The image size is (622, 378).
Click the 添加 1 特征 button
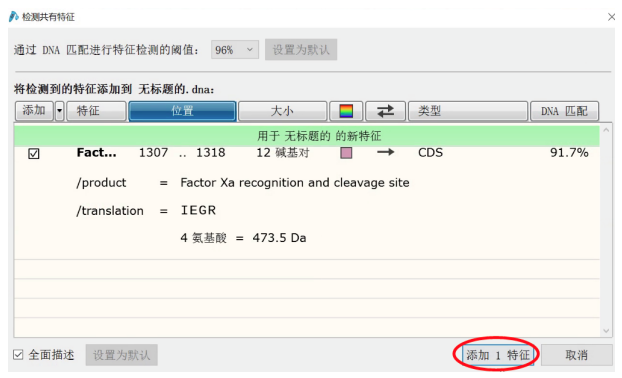(x=498, y=355)
